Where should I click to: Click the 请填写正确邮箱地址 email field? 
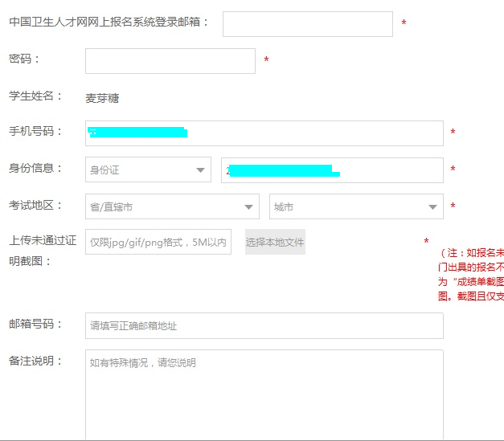pos(264,325)
